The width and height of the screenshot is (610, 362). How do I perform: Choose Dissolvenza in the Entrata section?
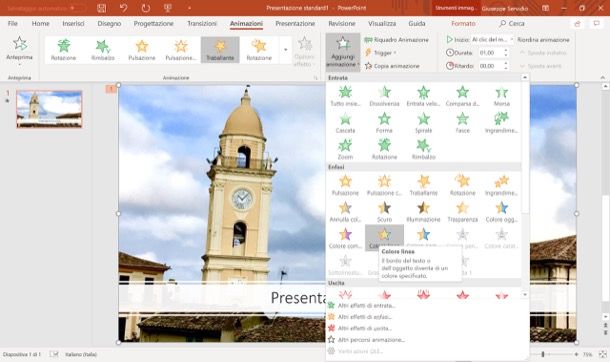point(384,96)
